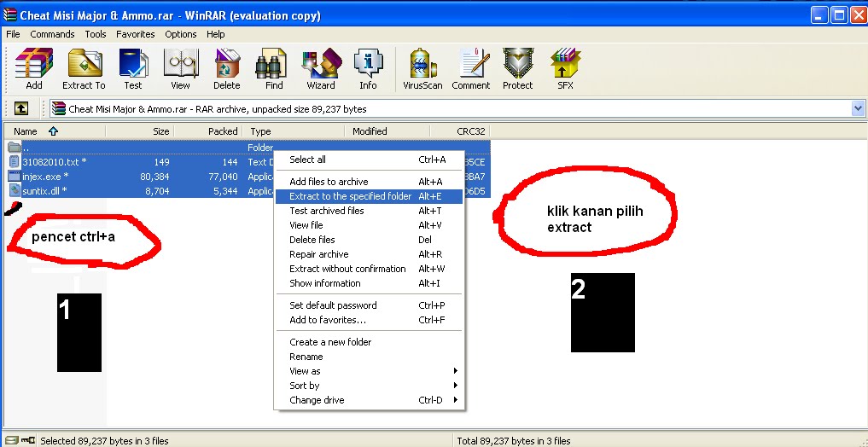Click the WinRAR title bar icon
The width and height of the screenshot is (868, 447).
(9, 15)
